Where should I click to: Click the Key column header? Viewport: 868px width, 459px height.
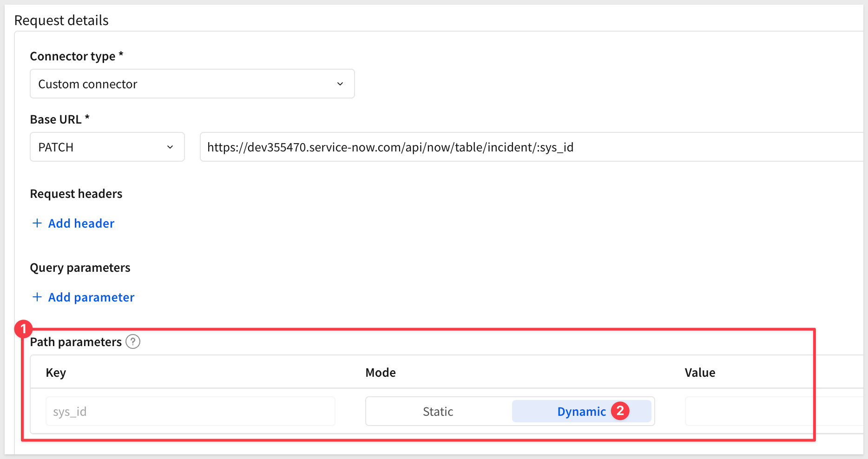tap(56, 373)
